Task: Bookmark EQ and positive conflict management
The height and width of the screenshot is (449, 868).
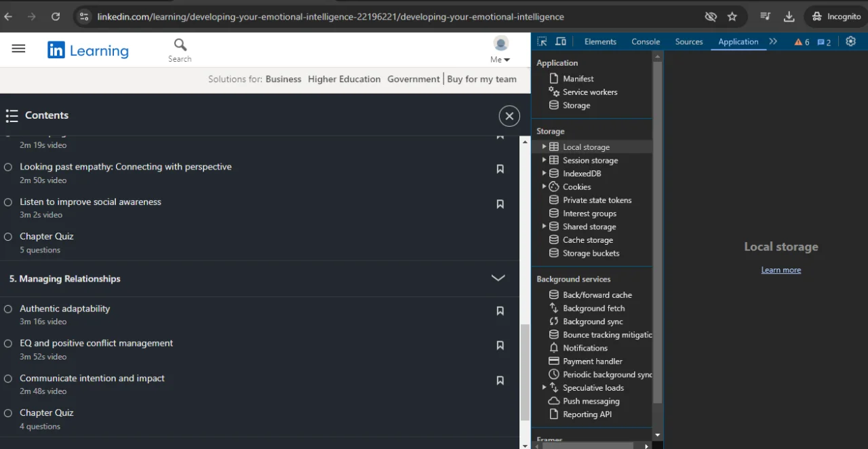Action: tap(500, 345)
